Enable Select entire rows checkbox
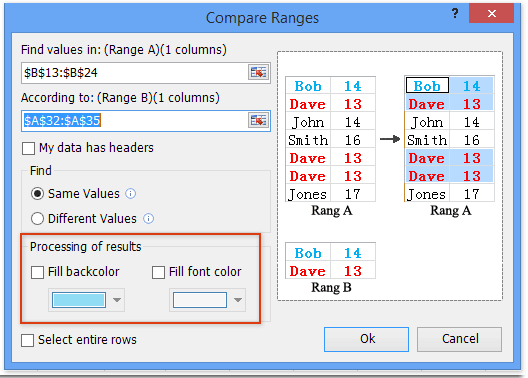Image resolution: width=528 pixels, height=378 pixels. tap(28, 340)
